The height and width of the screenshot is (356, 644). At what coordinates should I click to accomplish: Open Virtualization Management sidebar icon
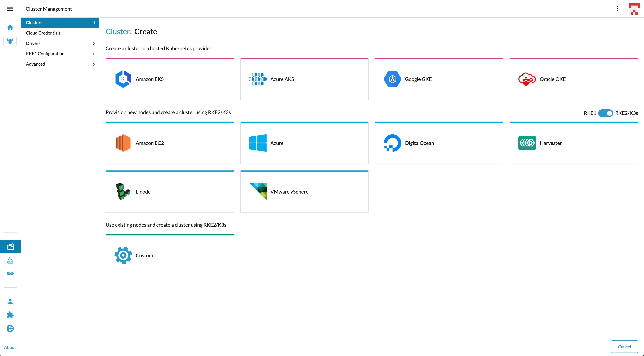tap(10, 274)
